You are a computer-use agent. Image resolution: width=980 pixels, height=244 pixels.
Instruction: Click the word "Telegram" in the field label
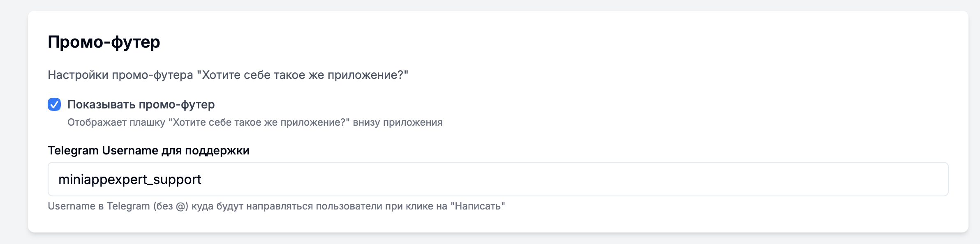tap(73, 150)
